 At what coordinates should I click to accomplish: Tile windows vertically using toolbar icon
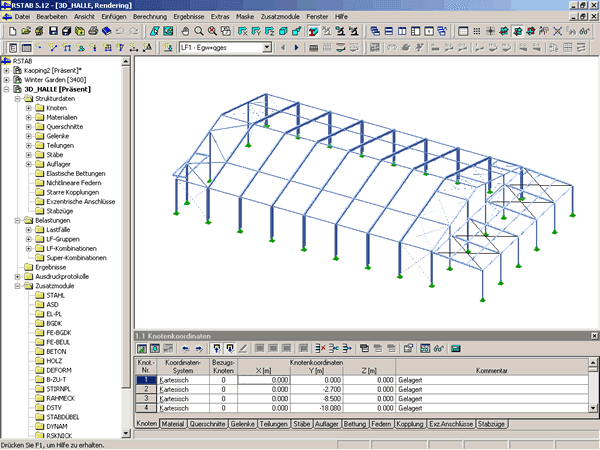[x=402, y=31]
